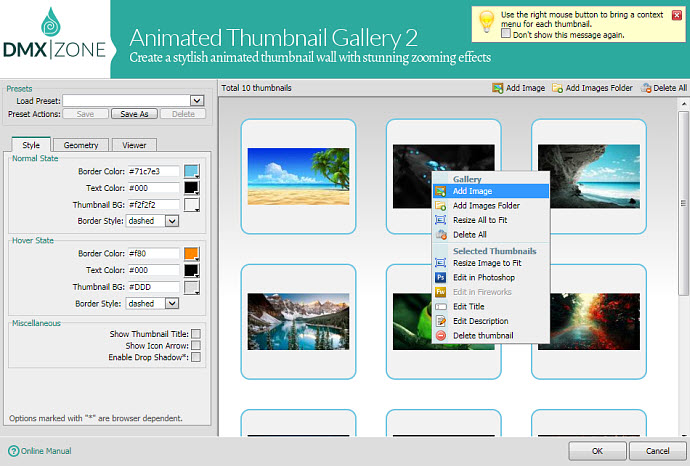This screenshot has height=466, width=690.
Task: Choose Delete thumbnail menu entry
Action: click(x=491, y=335)
